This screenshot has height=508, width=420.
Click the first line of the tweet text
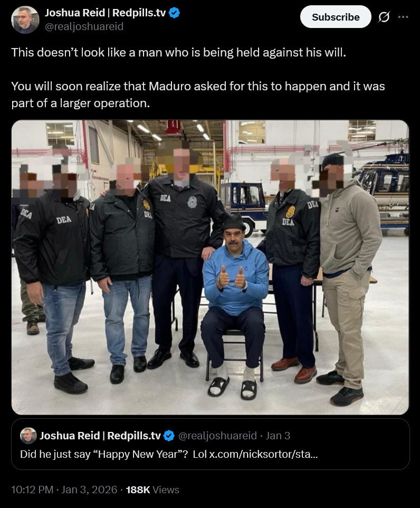click(179, 52)
